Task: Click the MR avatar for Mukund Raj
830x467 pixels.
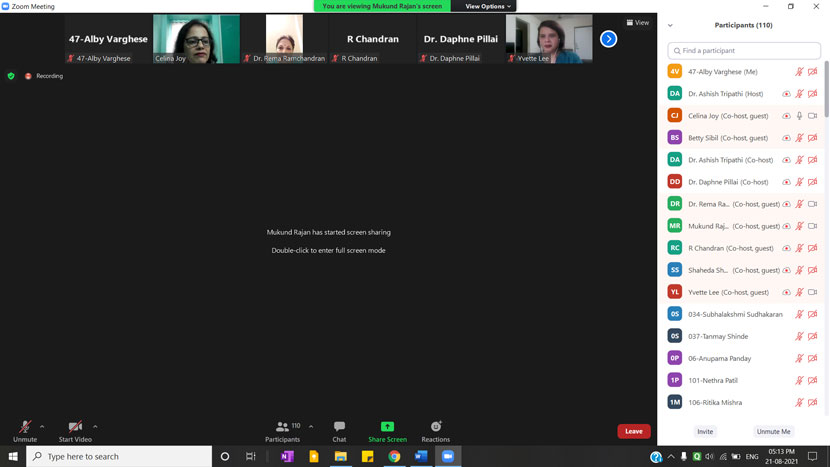Action: pyautogui.click(x=674, y=226)
